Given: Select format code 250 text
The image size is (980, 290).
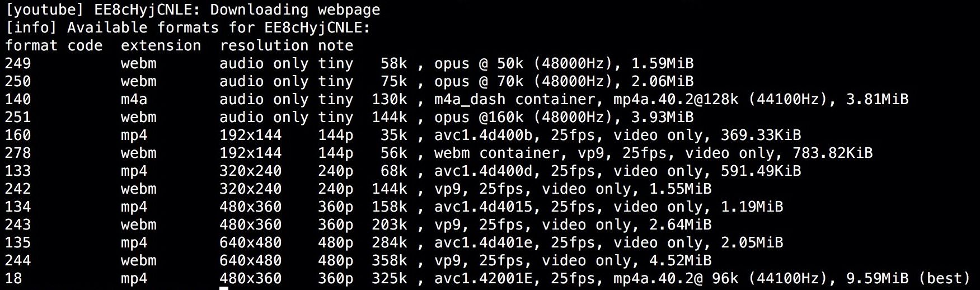Looking at the screenshot, I should coord(18,82).
